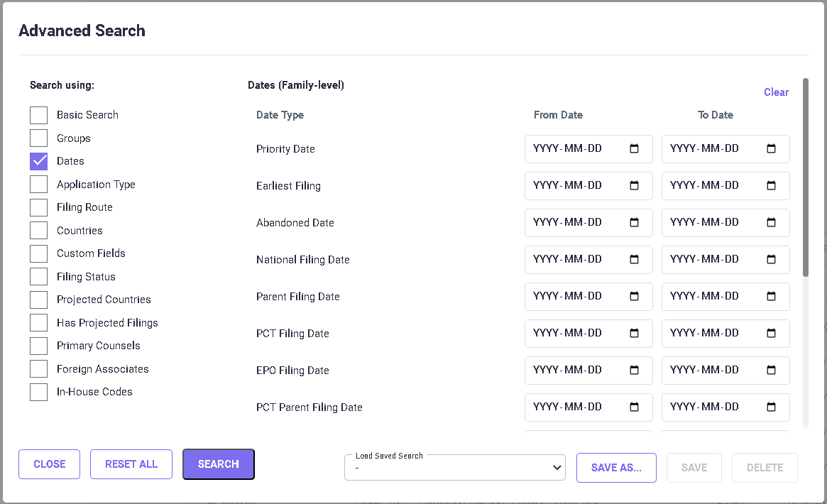Open calendar icon for EPO Filing From Date
This screenshot has height=504, width=827.
pyautogui.click(x=634, y=371)
